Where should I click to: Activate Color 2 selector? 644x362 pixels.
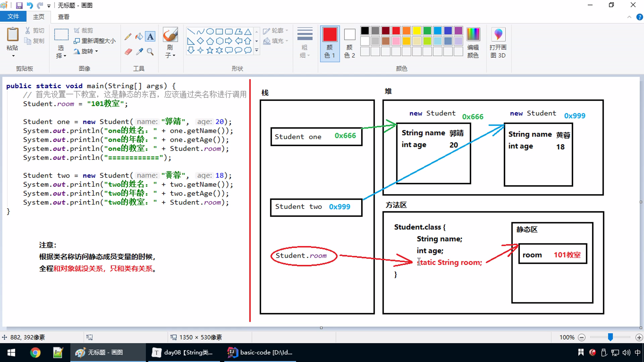[x=350, y=43]
